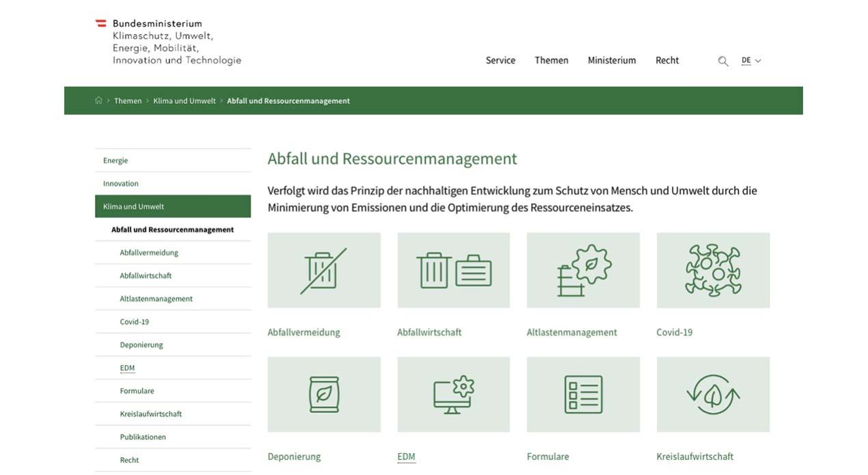
Task: Open the Recht top menu
Action: (x=667, y=60)
